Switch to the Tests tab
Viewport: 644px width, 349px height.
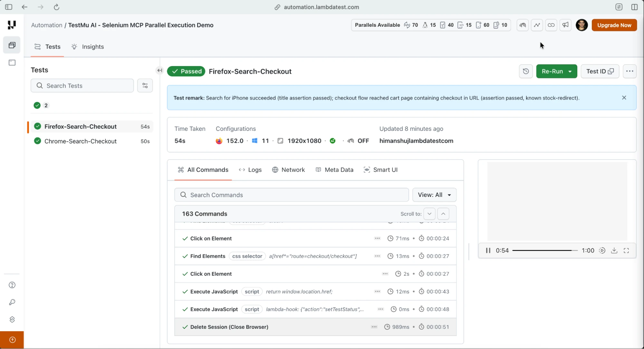click(x=47, y=47)
